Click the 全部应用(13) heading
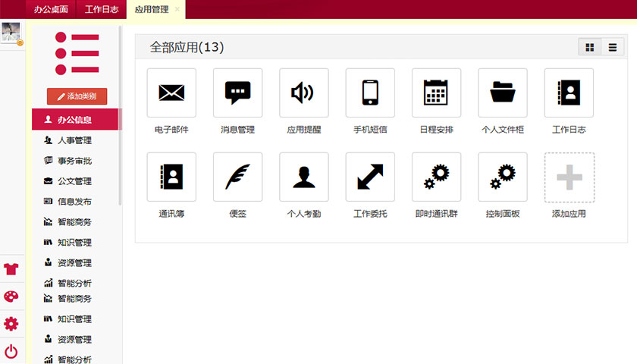637x364 pixels. [x=187, y=47]
